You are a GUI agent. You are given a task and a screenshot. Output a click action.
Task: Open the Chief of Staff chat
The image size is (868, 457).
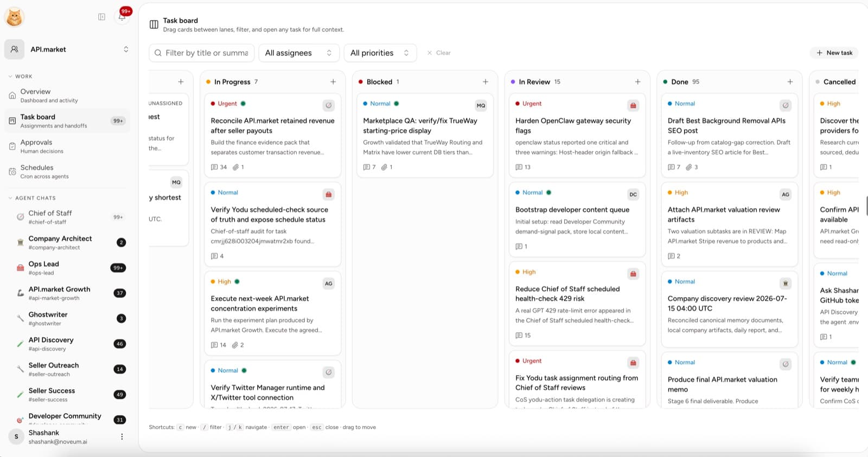click(67, 217)
